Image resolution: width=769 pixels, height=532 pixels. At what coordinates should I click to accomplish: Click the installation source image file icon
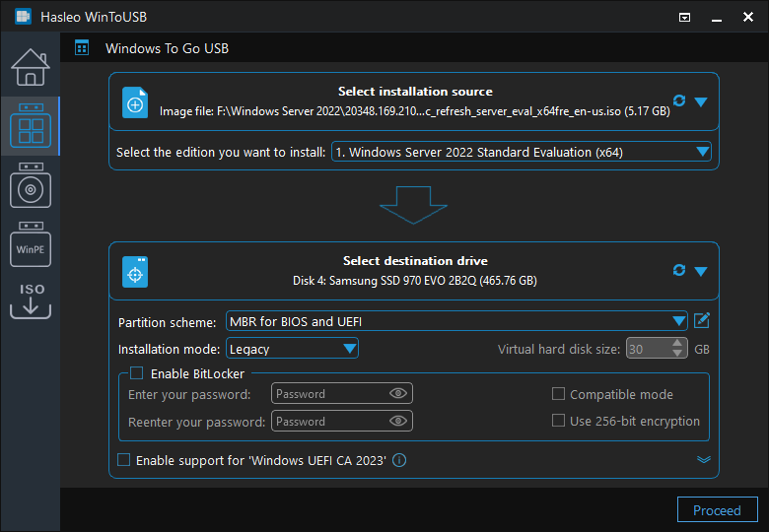[135, 102]
